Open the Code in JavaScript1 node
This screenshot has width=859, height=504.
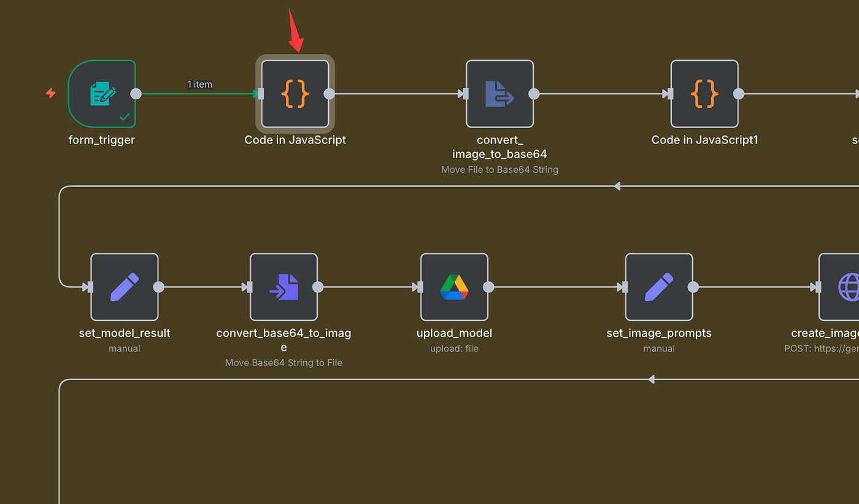point(704,94)
